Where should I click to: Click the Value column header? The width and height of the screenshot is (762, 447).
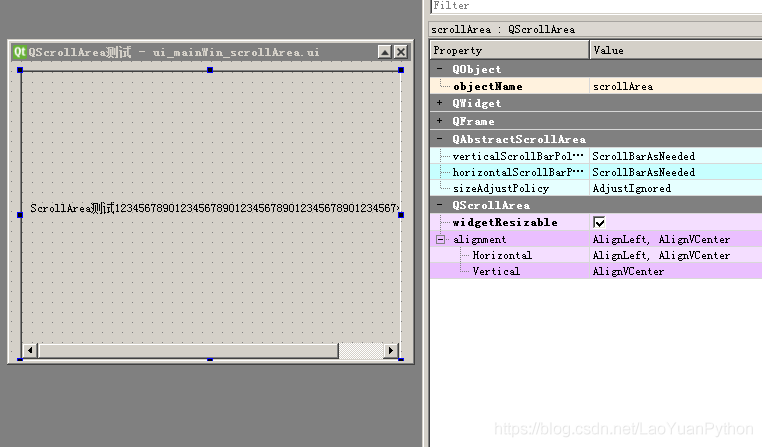pyautogui.click(x=676, y=50)
